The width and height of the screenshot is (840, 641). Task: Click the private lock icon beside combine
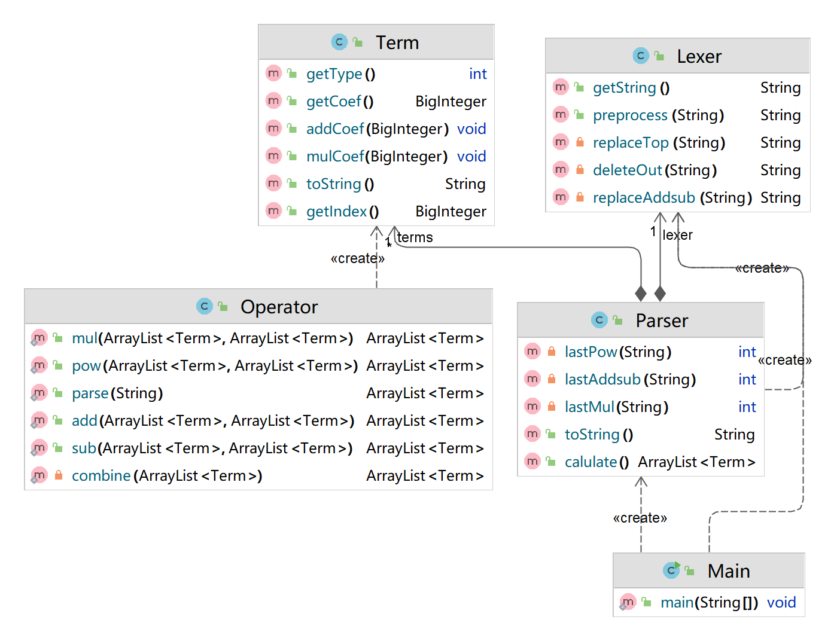click(59, 475)
